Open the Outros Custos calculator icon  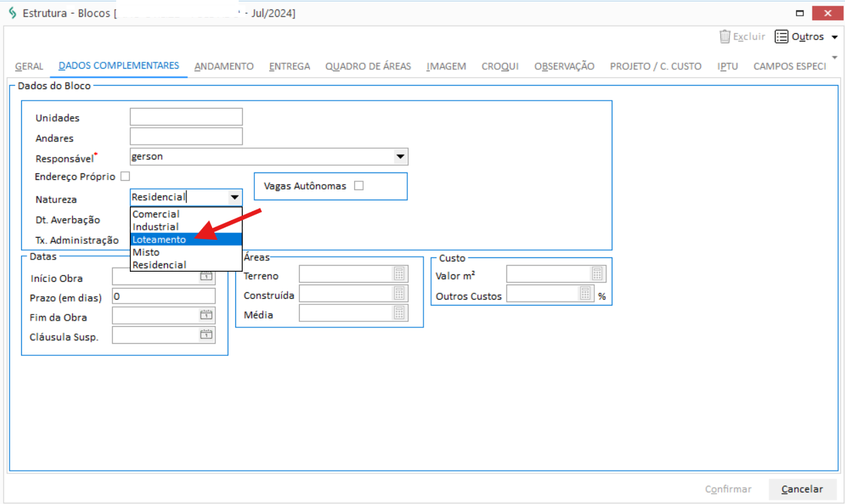[585, 293]
